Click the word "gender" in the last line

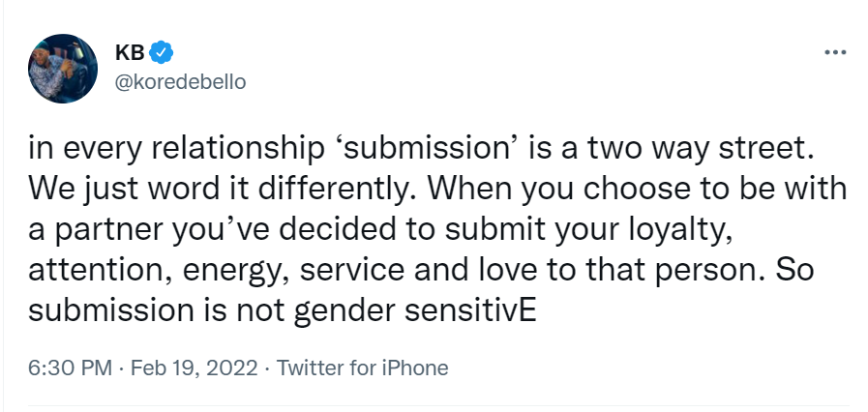point(344,312)
